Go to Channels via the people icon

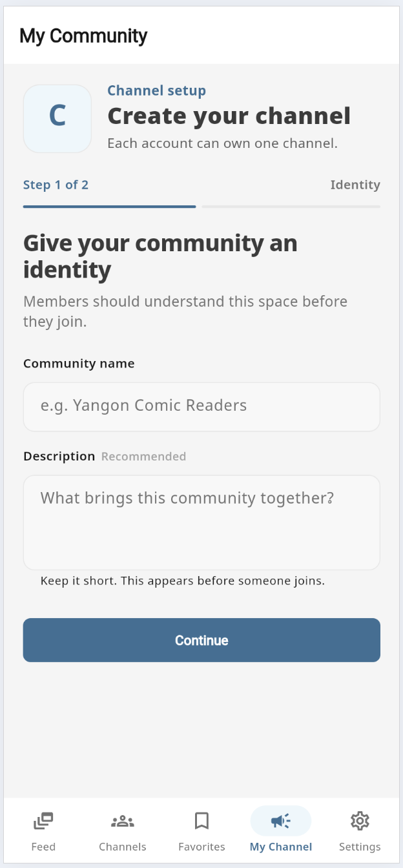click(123, 821)
